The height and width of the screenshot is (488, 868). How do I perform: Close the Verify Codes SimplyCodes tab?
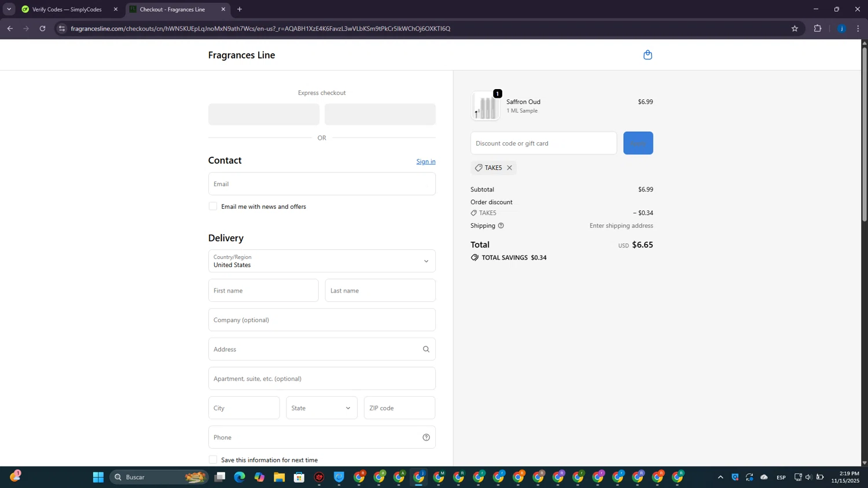[116, 9]
